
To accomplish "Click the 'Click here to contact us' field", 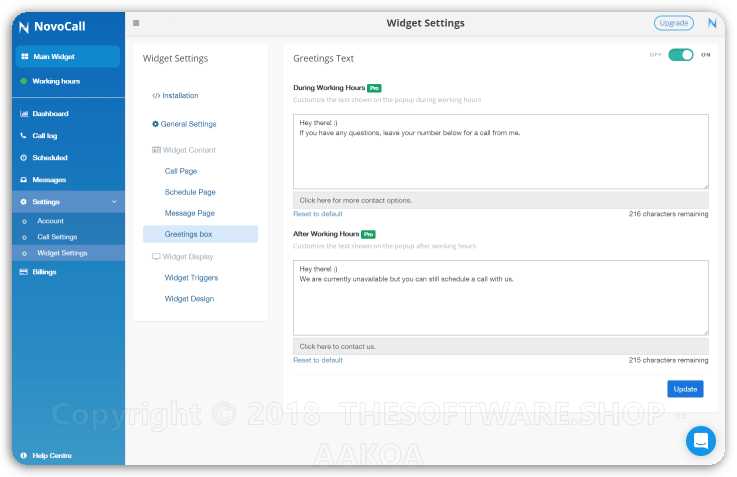I will coord(501,346).
